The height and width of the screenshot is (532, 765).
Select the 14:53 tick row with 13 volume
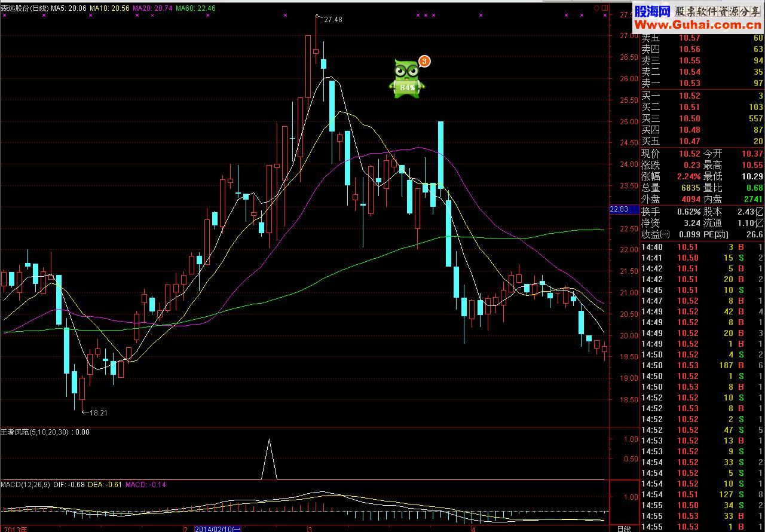[702, 441]
